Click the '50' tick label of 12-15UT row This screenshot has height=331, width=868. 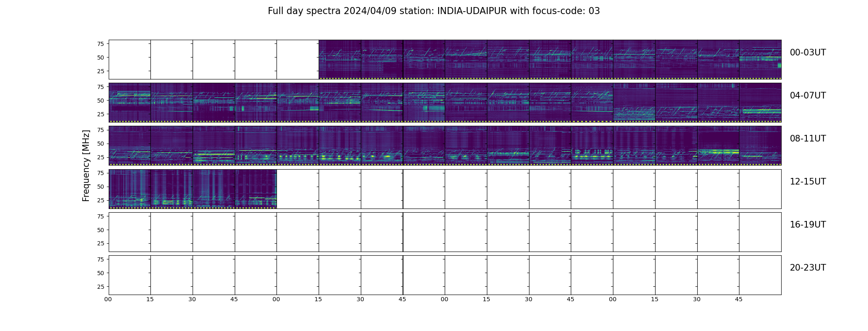click(x=100, y=187)
